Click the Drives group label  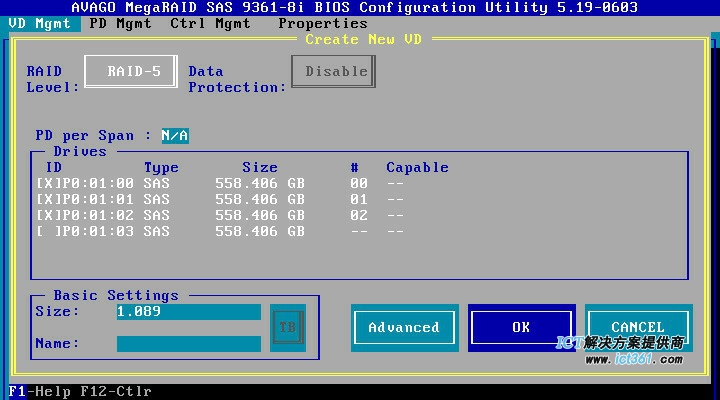[80, 152]
